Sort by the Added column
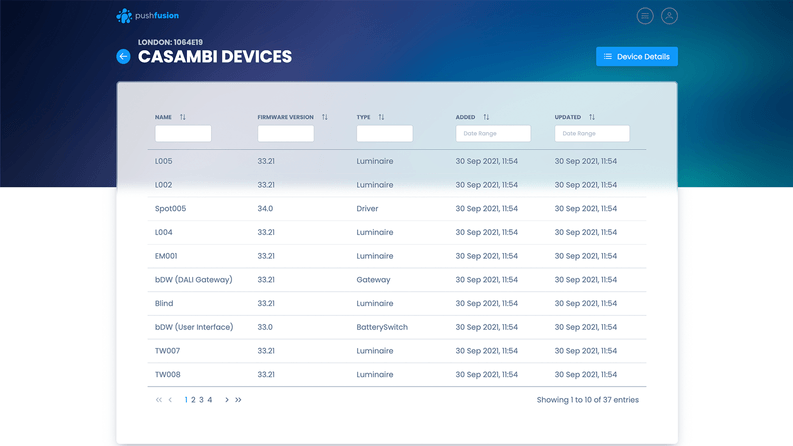 click(486, 117)
